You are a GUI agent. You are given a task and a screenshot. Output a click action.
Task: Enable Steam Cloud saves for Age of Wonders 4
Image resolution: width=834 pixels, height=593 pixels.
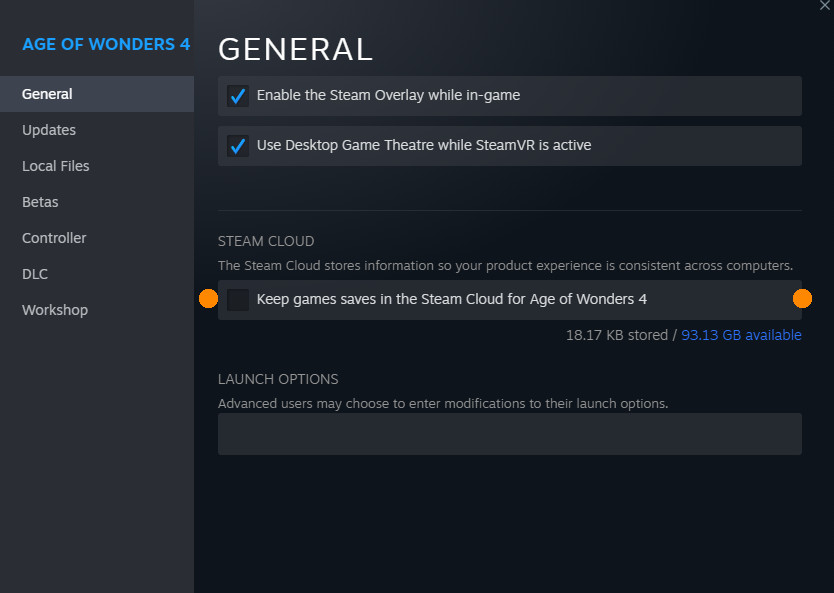pos(238,300)
